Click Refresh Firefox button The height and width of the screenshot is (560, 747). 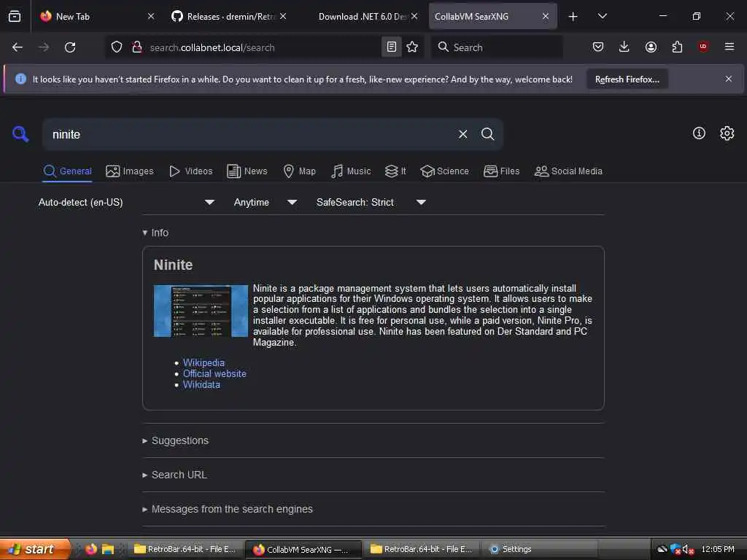tap(627, 79)
